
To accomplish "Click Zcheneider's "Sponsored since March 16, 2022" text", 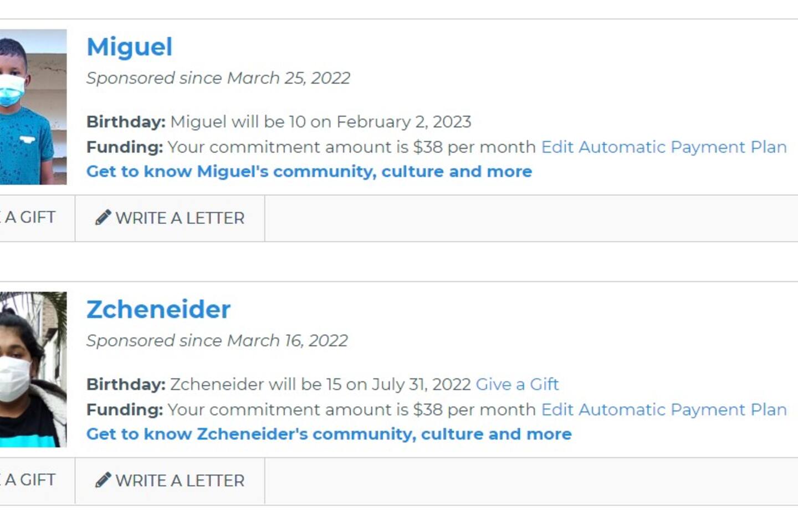I will [x=217, y=341].
